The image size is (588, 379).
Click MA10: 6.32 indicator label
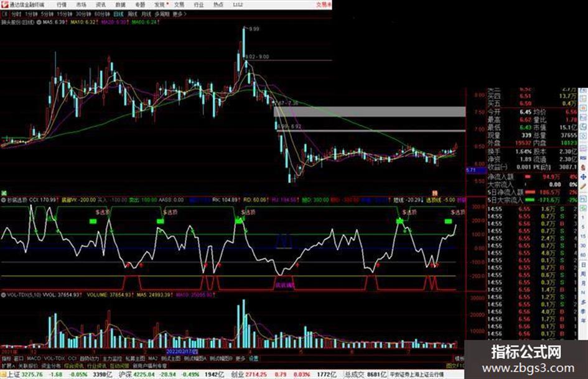coord(85,22)
